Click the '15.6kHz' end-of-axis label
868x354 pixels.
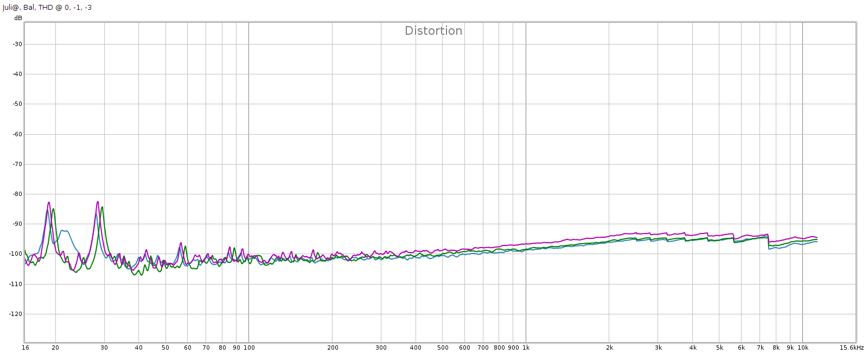[x=852, y=348]
